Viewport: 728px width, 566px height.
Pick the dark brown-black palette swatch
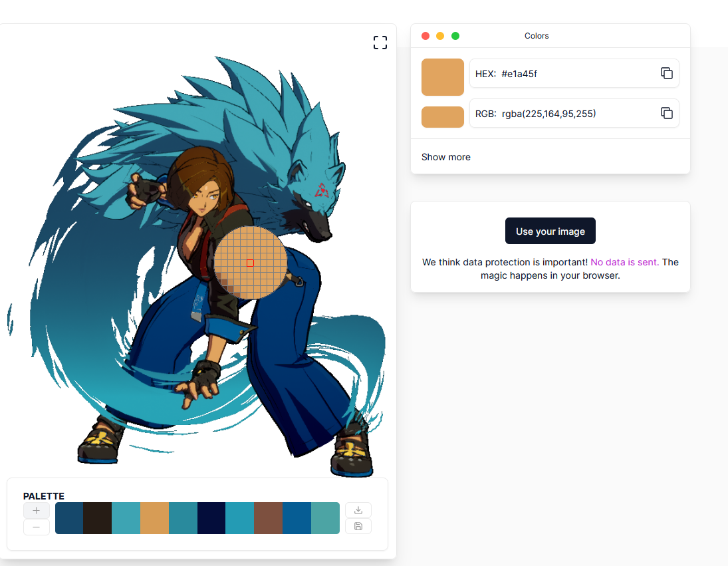pos(98,518)
